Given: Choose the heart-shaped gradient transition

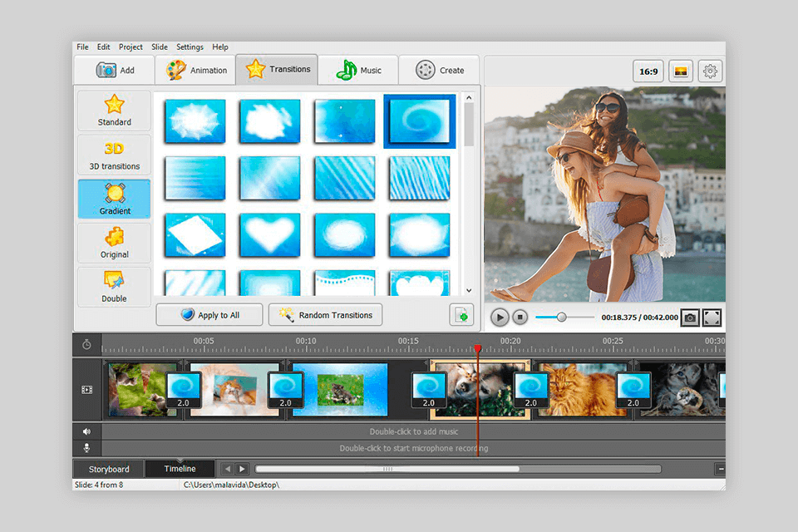Looking at the screenshot, I should click(269, 234).
